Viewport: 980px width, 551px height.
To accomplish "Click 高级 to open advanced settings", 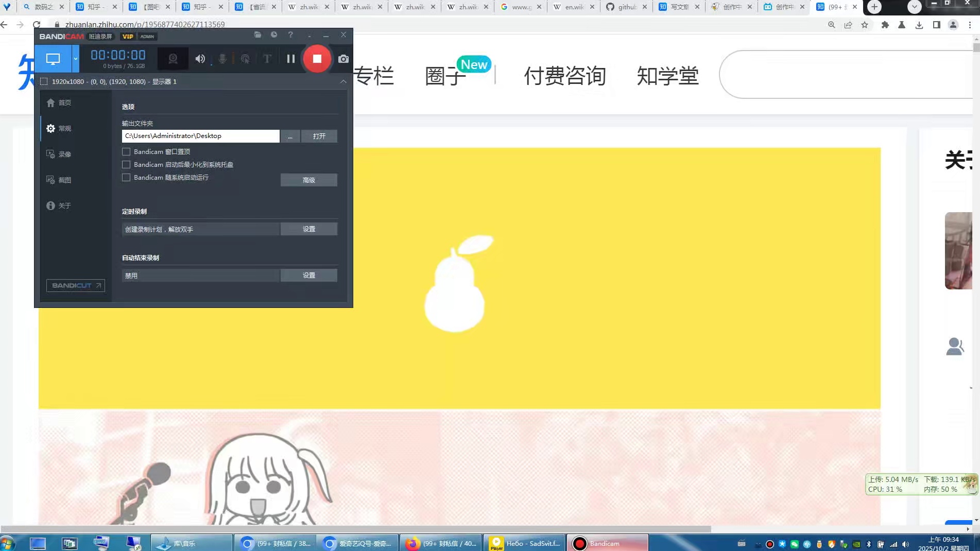I will (x=308, y=180).
